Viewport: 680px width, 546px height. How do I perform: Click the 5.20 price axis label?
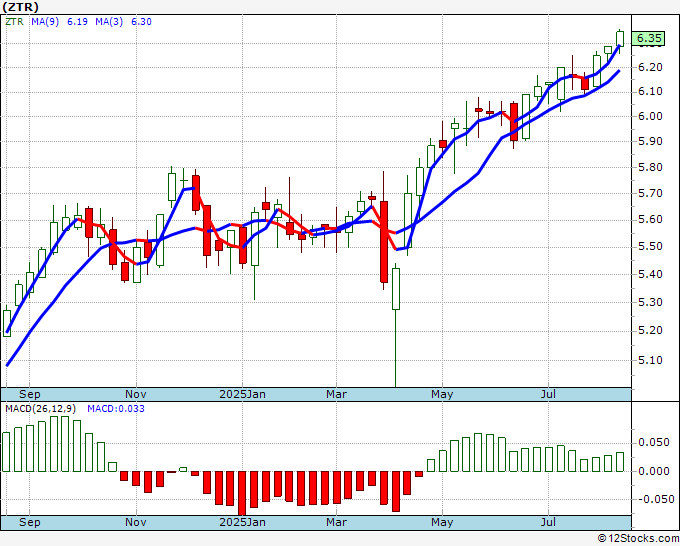click(651, 330)
